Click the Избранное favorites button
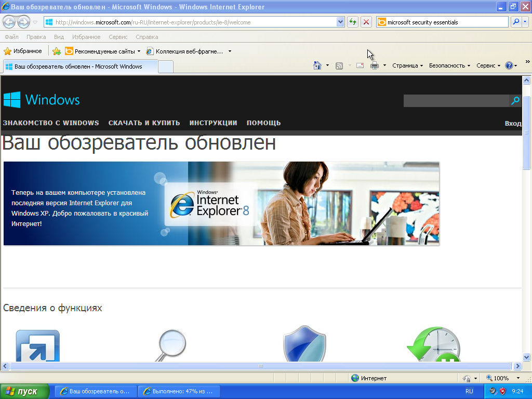This screenshot has width=532, height=399. (x=23, y=51)
